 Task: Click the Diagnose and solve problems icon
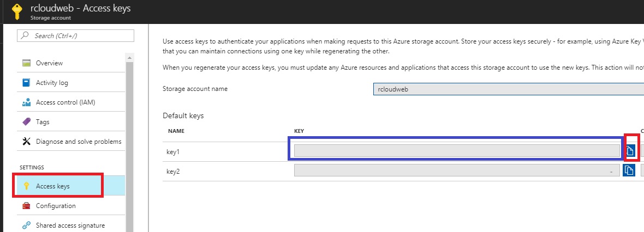[26, 142]
